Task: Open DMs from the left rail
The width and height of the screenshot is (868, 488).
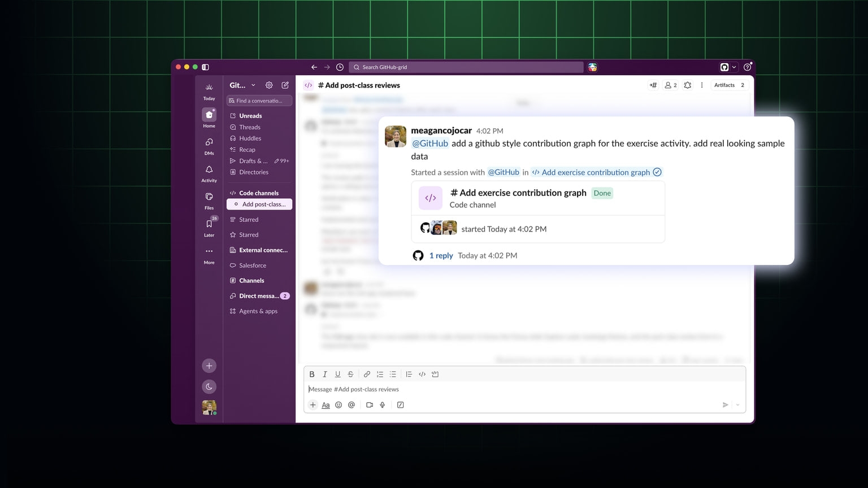Action: pos(209,146)
